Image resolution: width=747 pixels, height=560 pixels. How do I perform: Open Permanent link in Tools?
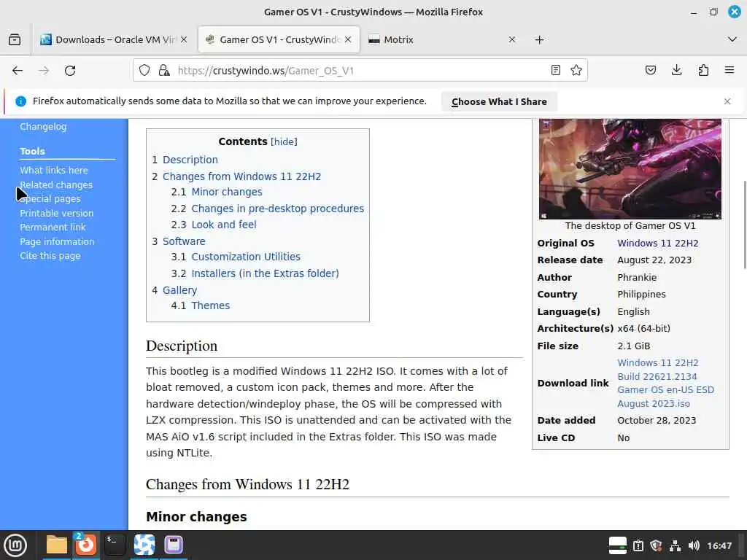point(53,227)
